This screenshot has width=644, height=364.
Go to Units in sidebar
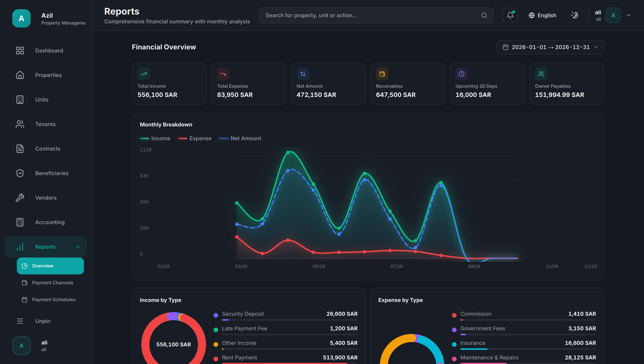(x=46, y=99)
